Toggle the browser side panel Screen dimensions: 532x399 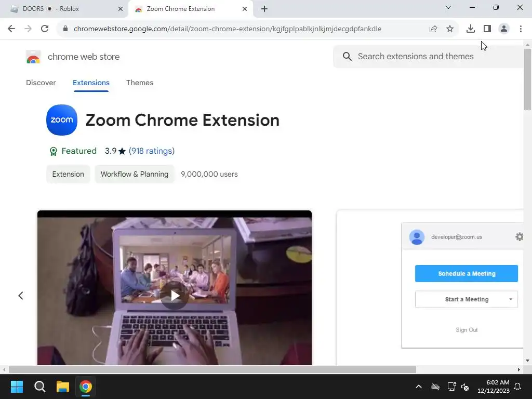487,29
